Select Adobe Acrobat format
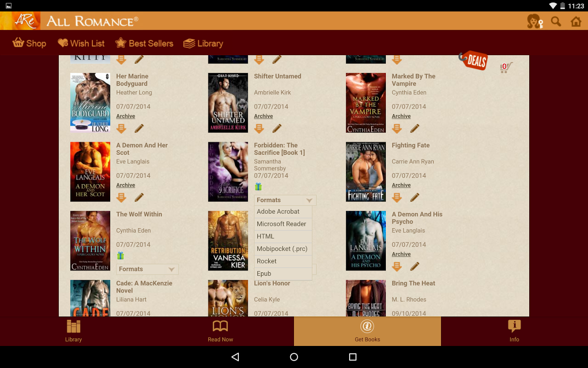Screen dimensions: 588x368 tap(283, 212)
